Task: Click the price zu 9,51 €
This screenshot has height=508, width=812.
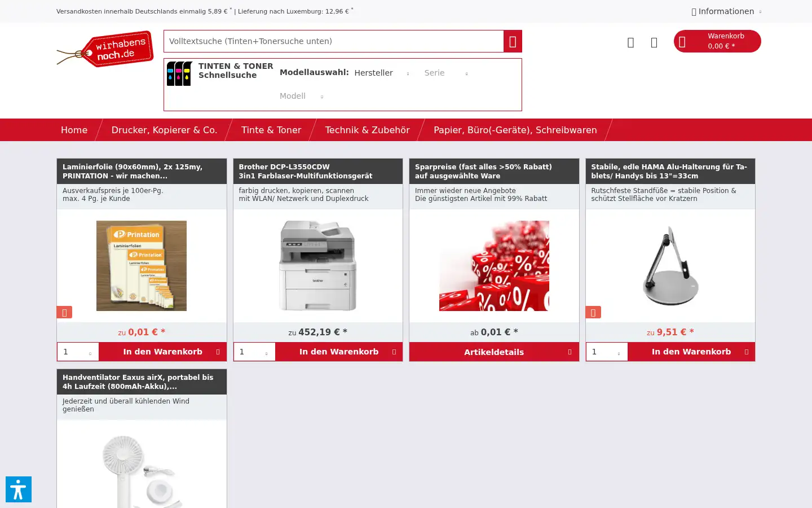Action: (670, 332)
